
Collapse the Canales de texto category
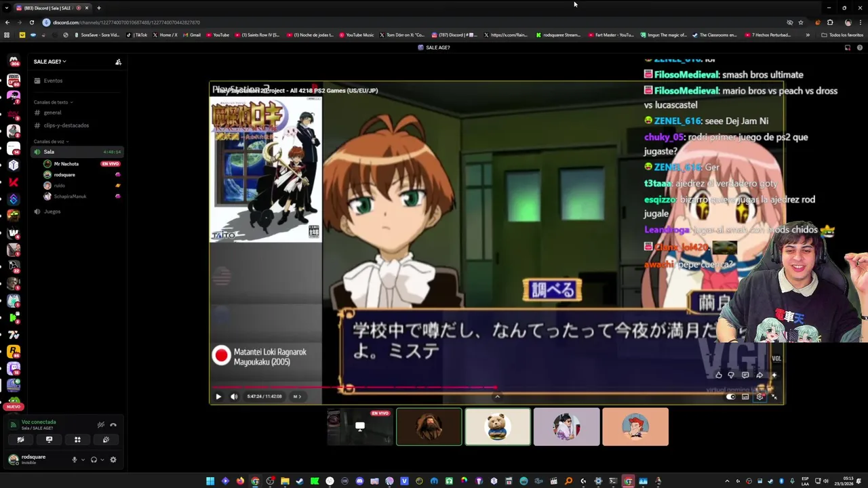[x=53, y=102]
